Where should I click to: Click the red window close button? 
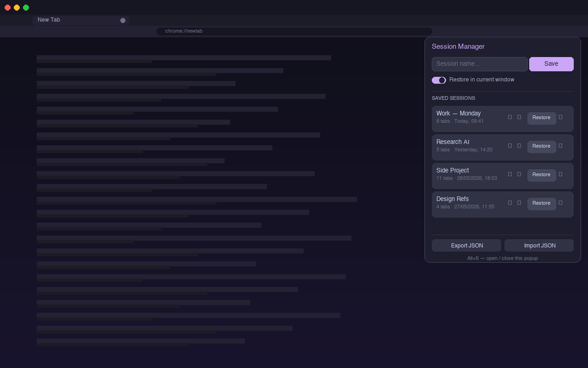pos(7,7)
